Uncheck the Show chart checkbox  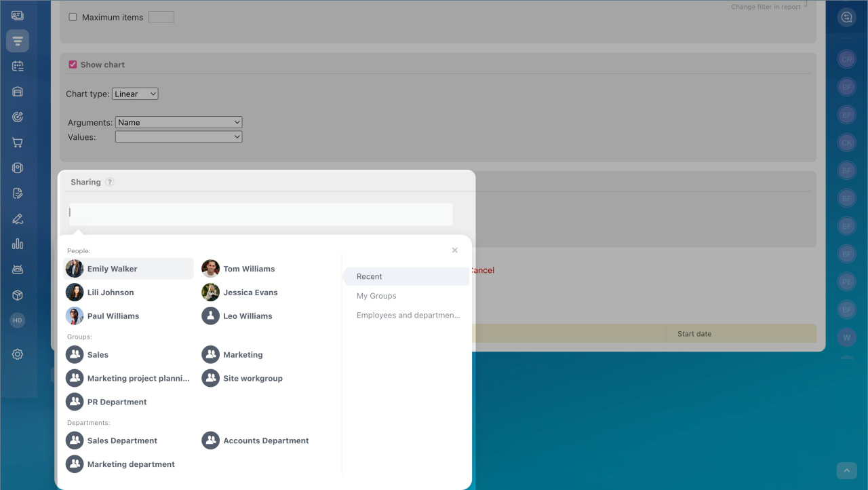[x=73, y=64]
